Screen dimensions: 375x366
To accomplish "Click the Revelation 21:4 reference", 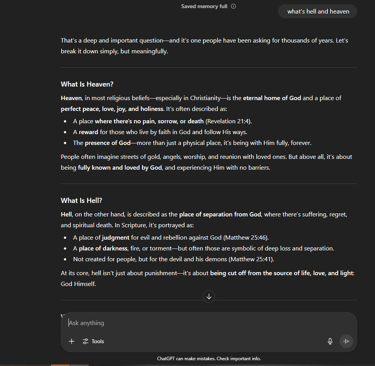I will pyautogui.click(x=228, y=121).
